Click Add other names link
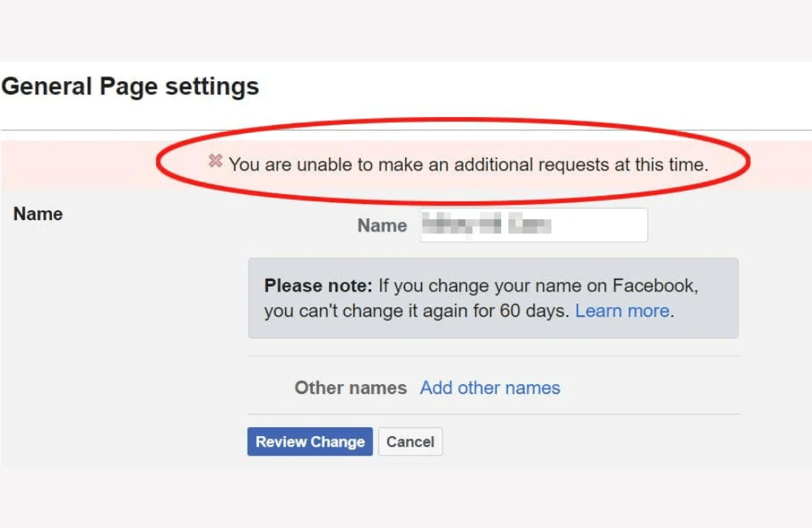This screenshot has width=812, height=528. (490, 388)
